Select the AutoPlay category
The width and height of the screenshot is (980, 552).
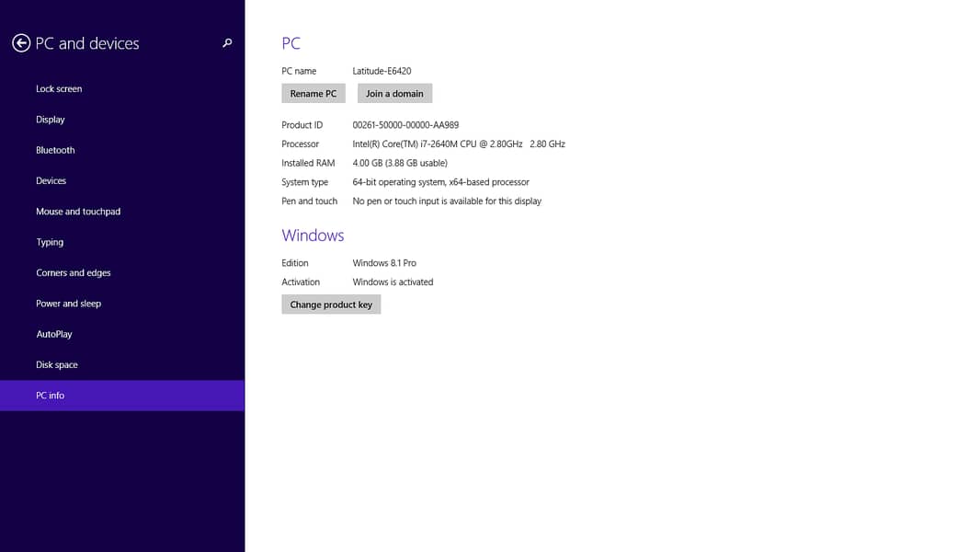point(54,334)
